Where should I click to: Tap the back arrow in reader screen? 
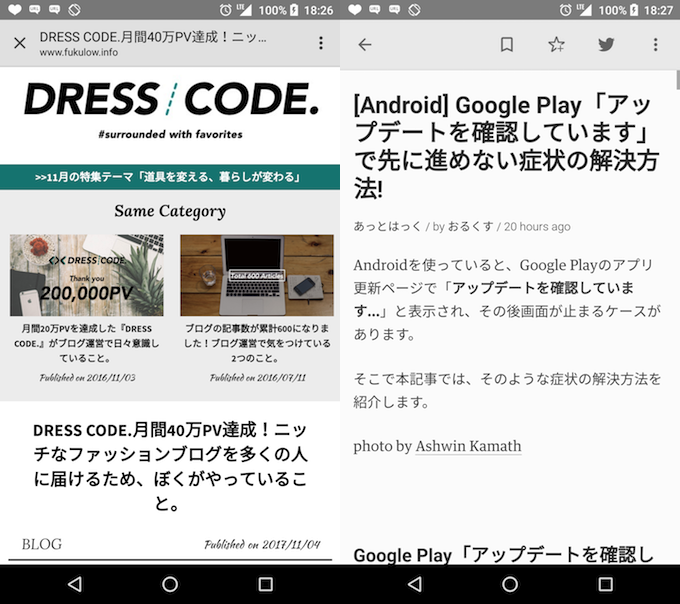click(x=365, y=45)
